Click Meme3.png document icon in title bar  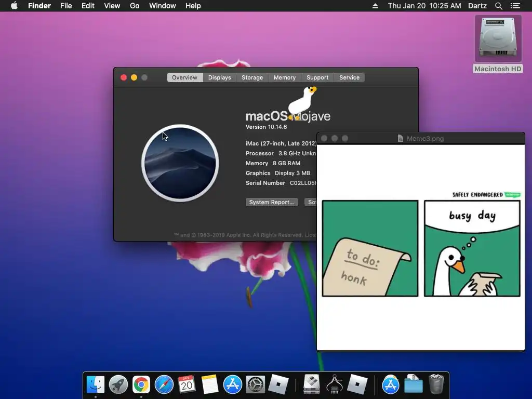(x=401, y=138)
